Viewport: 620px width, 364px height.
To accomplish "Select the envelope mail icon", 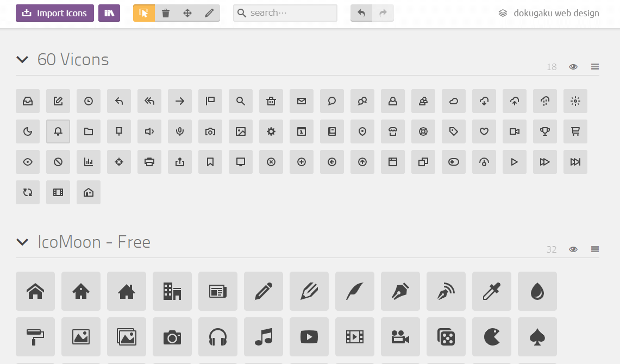I will pyautogui.click(x=302, y=101).
